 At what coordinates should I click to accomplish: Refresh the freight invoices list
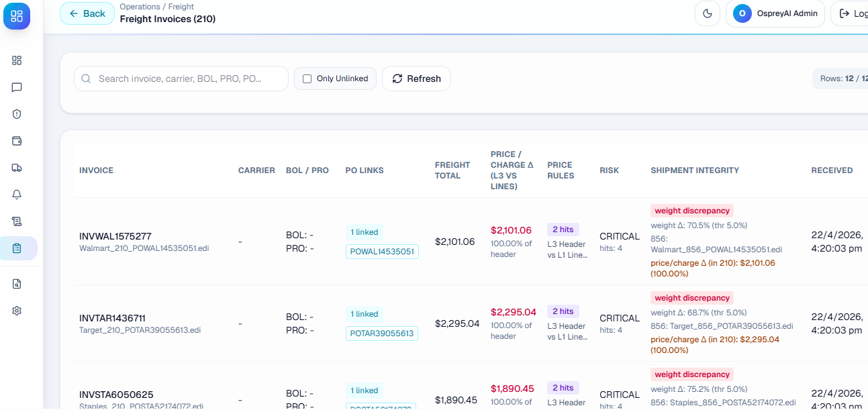click(x=416, y=79)
